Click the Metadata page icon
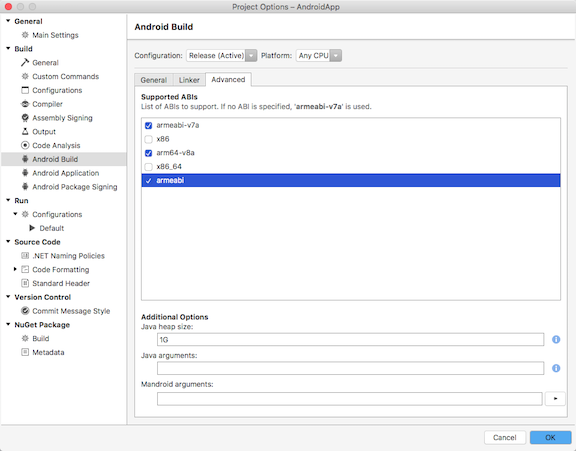Viewport: 576px width, 451px height. pyautogui.click(x=25, y=352)
